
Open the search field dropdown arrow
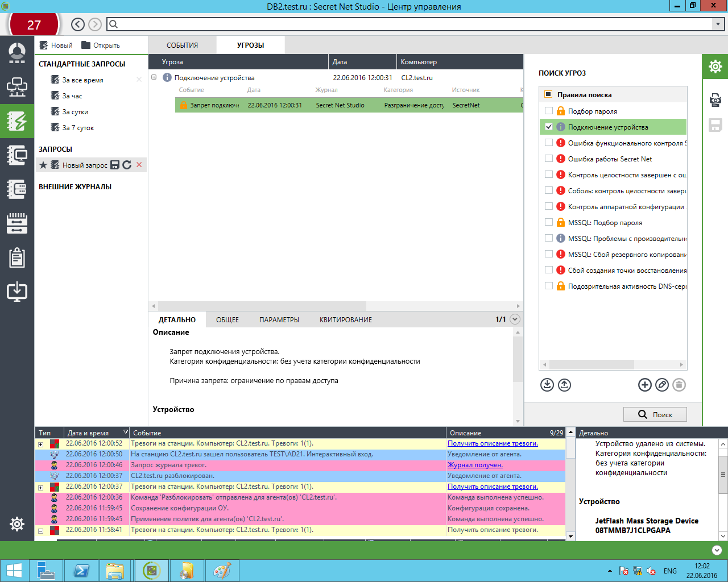tap(718, 24)
